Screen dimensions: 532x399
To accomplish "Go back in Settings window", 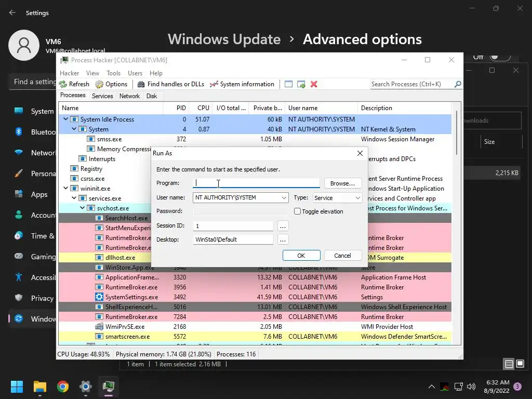I will coord(12,12).
